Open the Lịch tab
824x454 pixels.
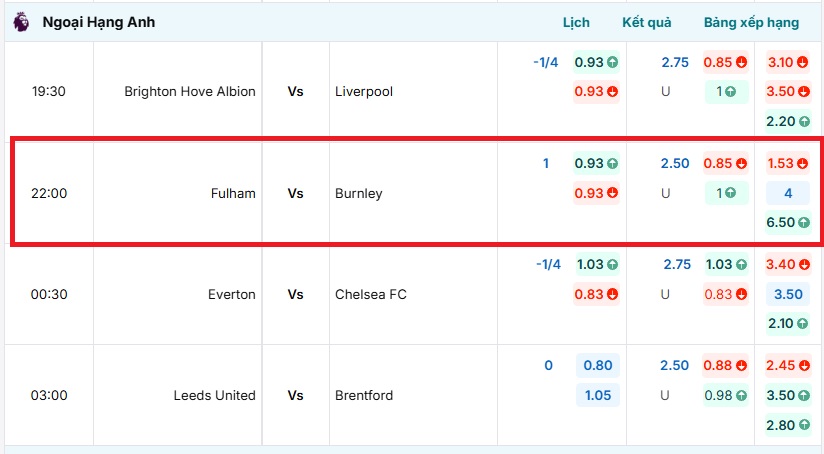coord(576,22)
